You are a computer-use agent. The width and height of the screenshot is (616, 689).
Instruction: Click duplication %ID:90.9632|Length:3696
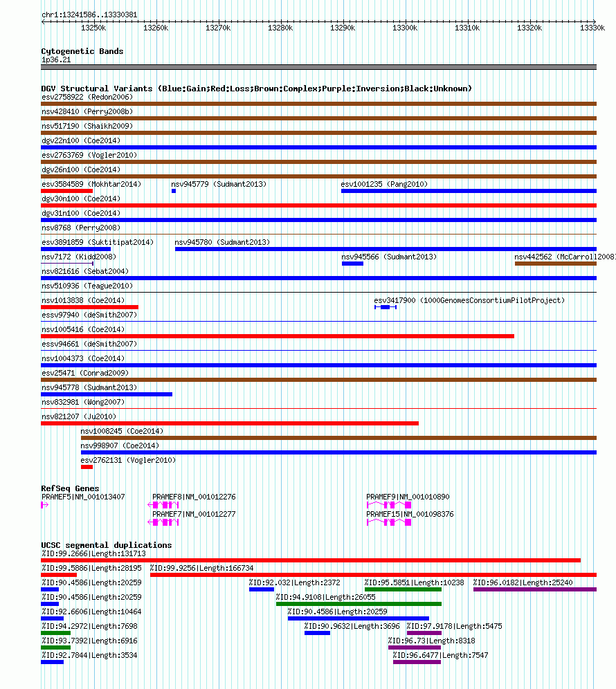click(318, 632)
